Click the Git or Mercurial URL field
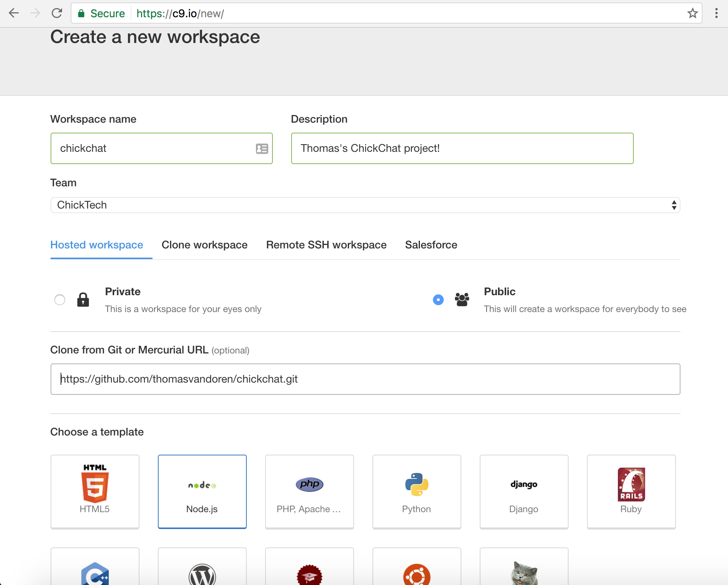Viewport: 728px width, 585px height. click(x=366, y=379)
